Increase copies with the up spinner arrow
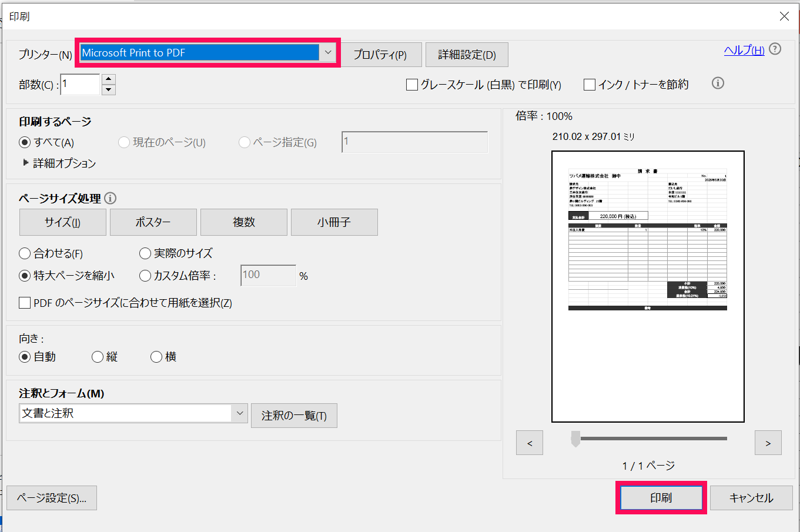 tap(108, 79)
